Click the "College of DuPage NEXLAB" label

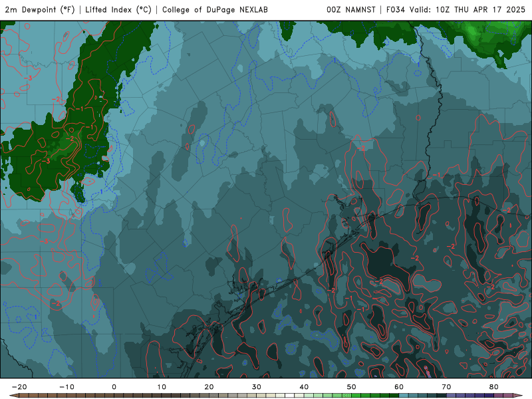[x=215, y=10]
